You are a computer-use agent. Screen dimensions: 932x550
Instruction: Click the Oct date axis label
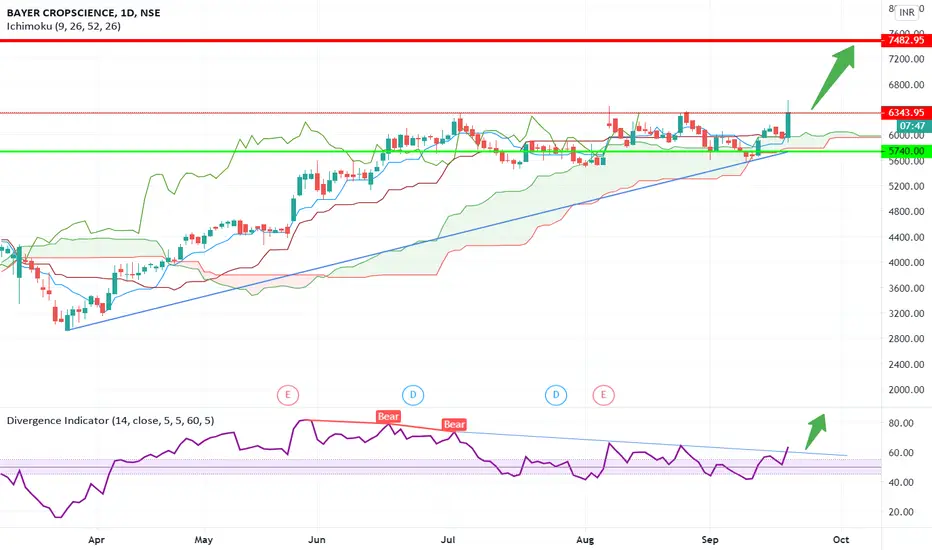pos(840,540)
